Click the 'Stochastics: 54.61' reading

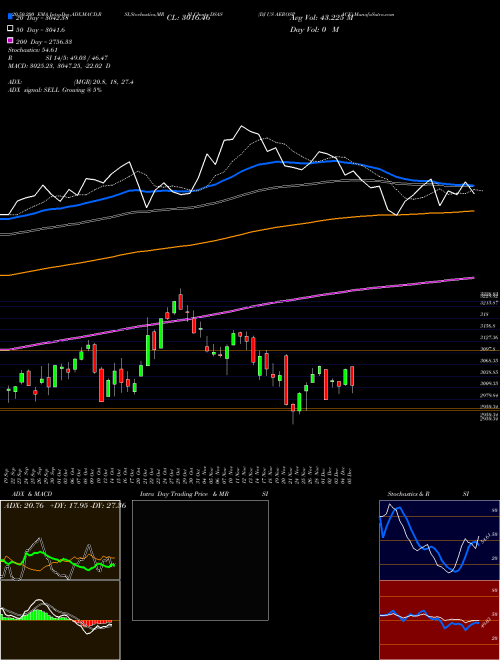pyautogui.click(x=33, y=50)
